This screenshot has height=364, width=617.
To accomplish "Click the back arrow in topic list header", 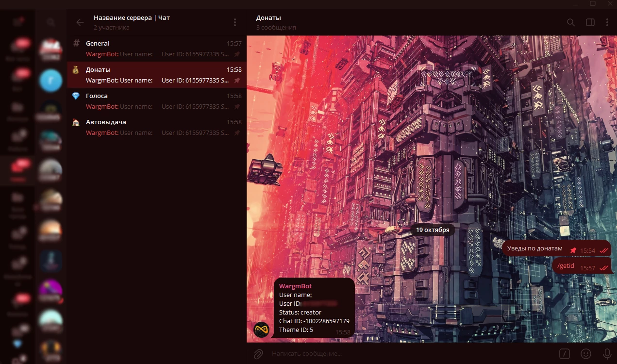I will click(x=80, y=22).
